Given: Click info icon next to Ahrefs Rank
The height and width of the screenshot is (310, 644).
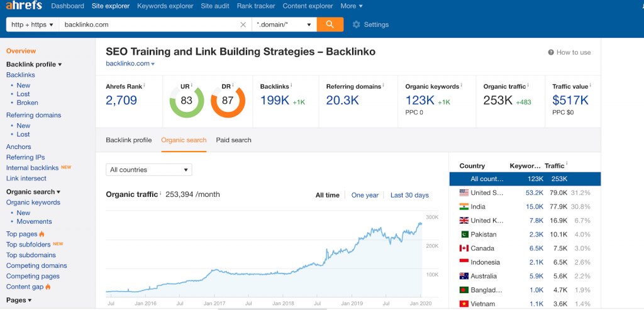Looking at the screenshot, I should coord(144,86).
